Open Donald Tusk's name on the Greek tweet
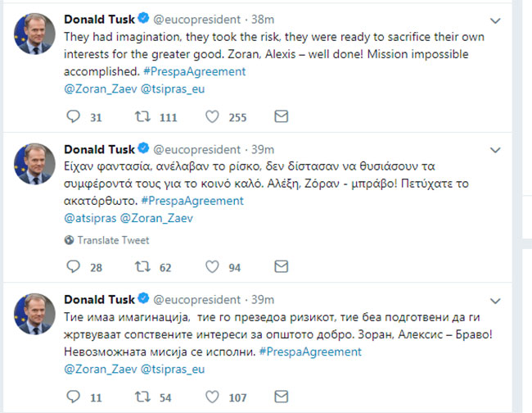 coord(98,148)
